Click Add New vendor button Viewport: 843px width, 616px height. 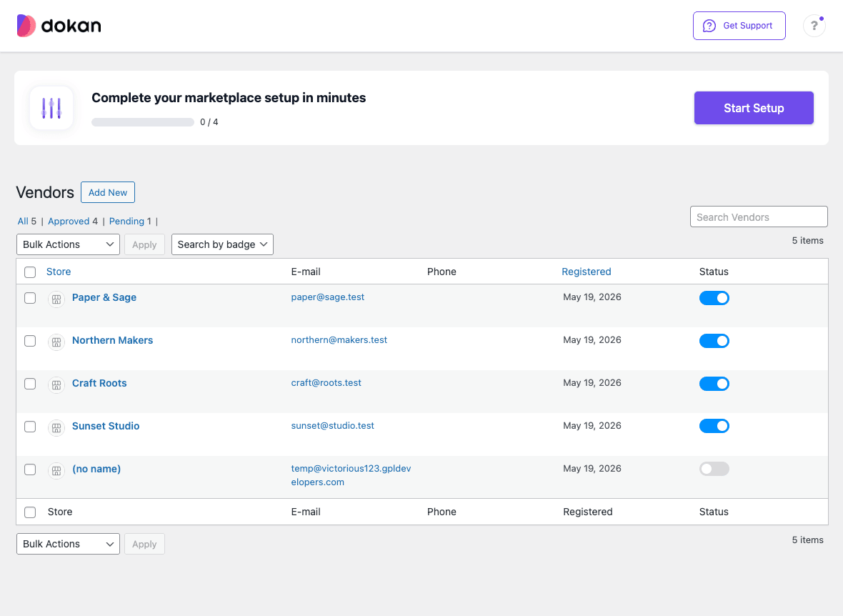(x=108, y=193)
